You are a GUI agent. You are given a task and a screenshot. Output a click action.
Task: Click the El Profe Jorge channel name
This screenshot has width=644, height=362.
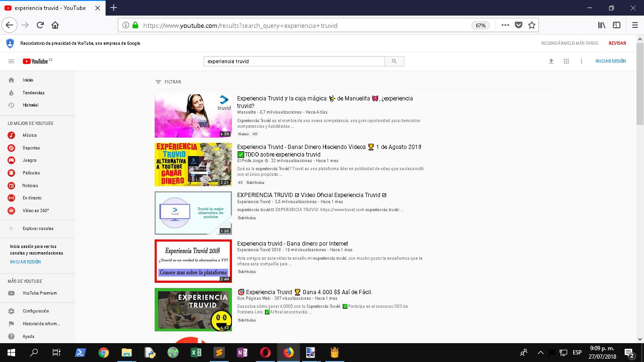click(250, 161)
